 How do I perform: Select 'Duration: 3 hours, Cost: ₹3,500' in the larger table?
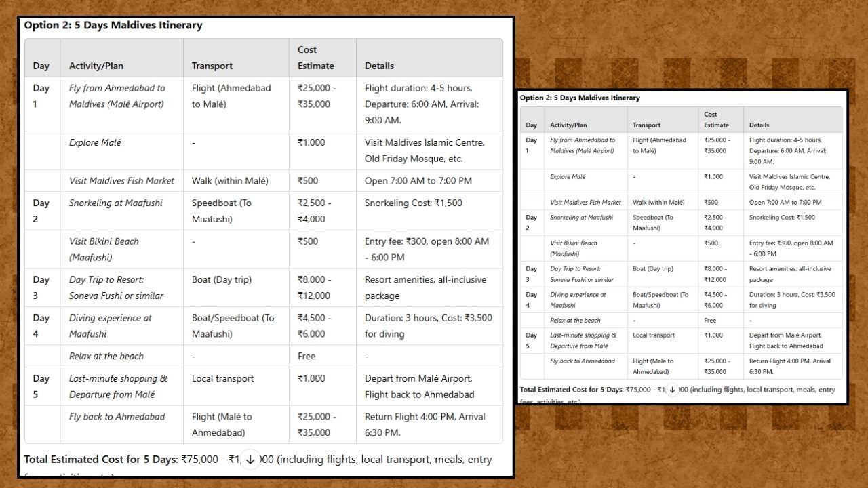click(x=429, y=325)
